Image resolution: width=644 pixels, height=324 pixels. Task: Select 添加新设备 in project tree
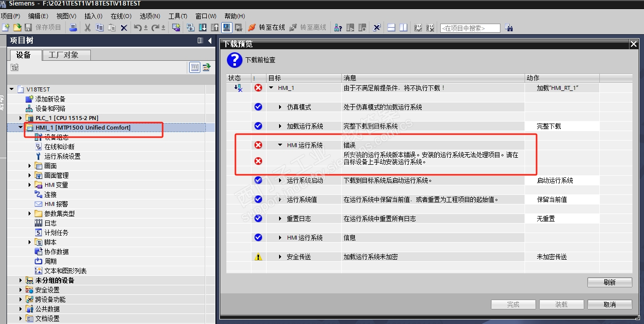(50, 99)
